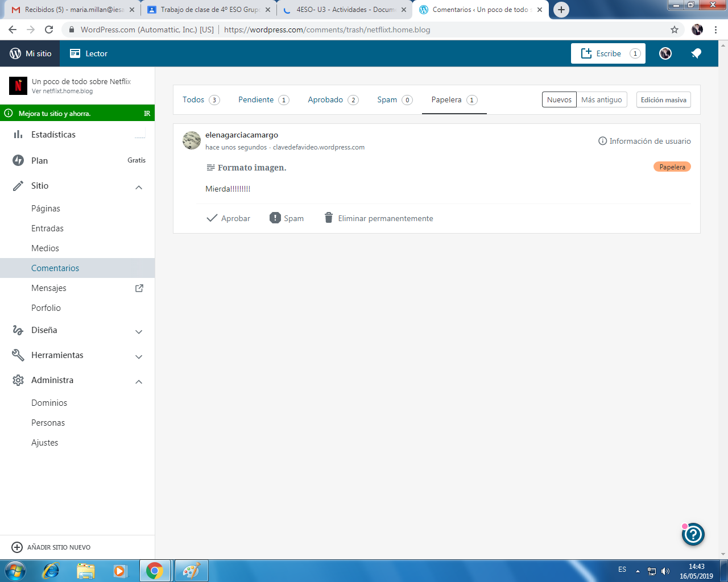Click the trash icon to delete permanently
This screenshot has height=582, width=728.
pos(328,218)
